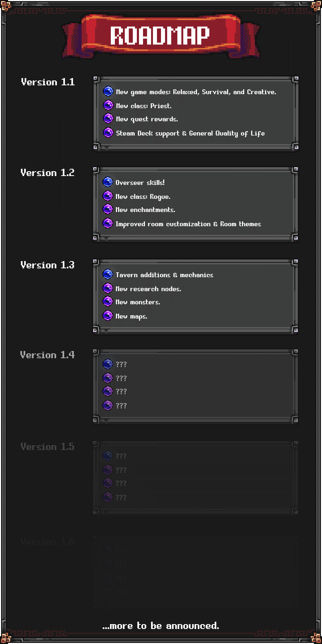Screen dimensions: 322x644
Task: Select the Version 1.3 heading
Action: point(47,265)
